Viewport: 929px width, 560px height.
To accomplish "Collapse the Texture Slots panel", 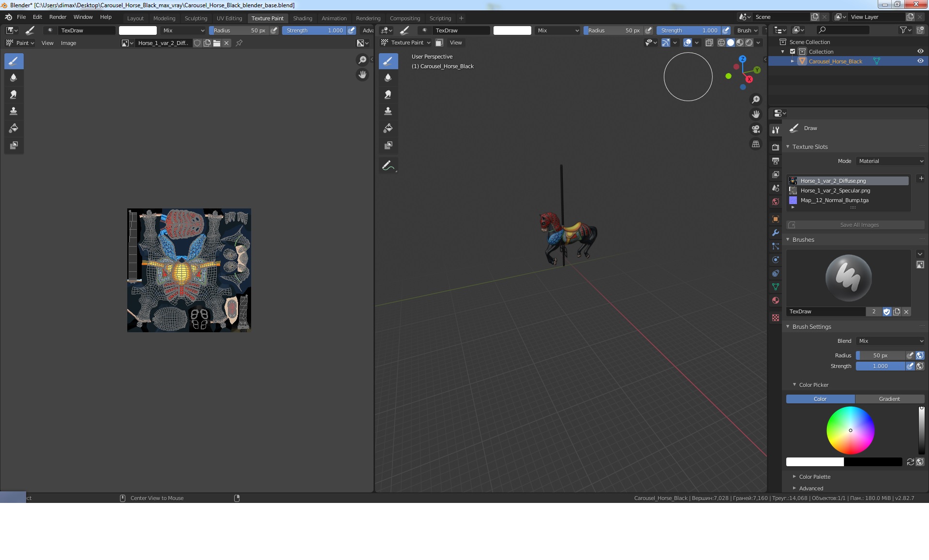I will coord(788,147).
